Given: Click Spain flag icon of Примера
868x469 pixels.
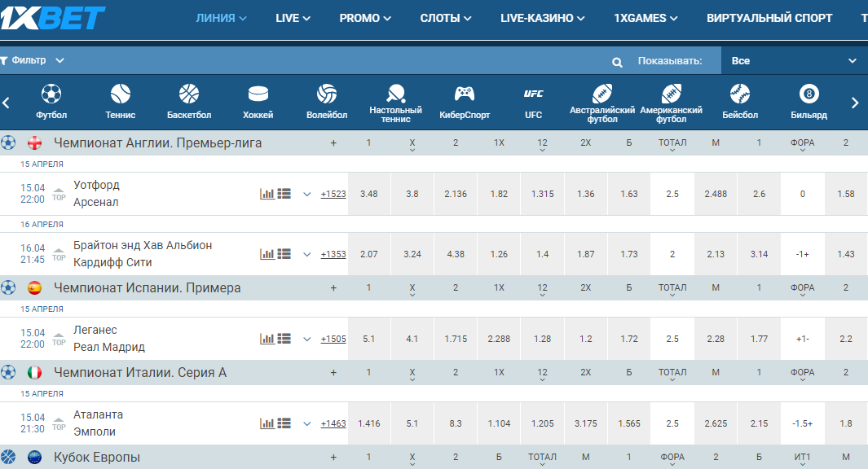Looking at the screenshot, I should 34,288.
